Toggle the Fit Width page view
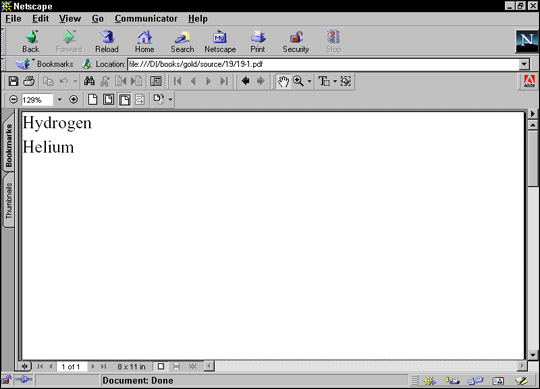Screen dimensions: 540x389 124,100
